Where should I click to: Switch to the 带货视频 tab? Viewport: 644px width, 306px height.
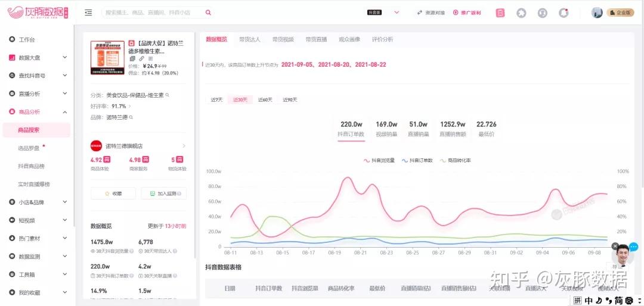[x=283, y=39]
